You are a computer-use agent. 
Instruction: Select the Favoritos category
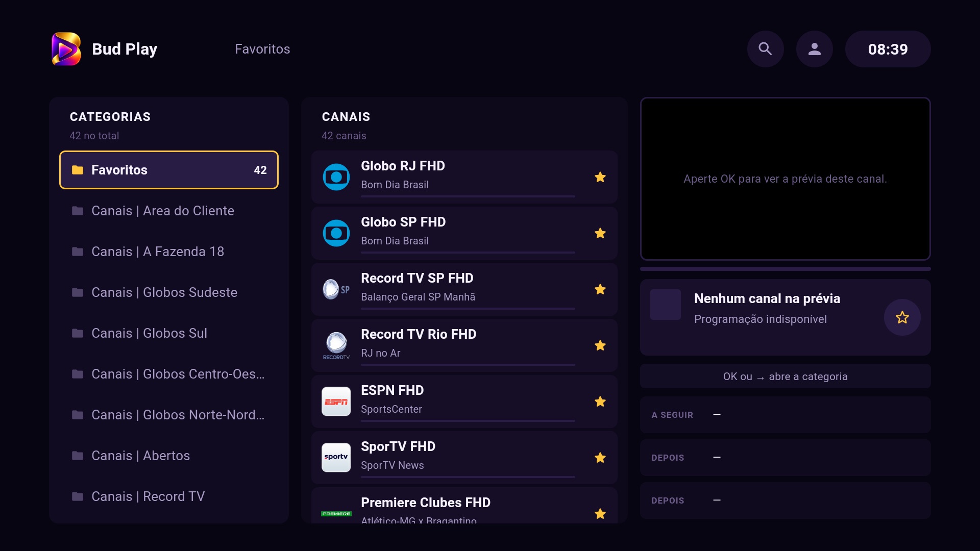tap(169, 170)
